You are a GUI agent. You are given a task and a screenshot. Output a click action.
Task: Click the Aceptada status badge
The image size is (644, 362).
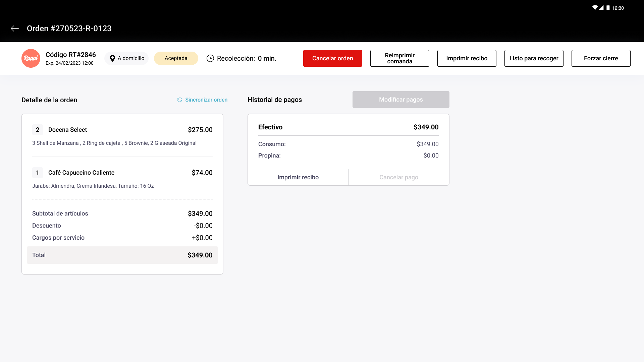(x=176, y=58)
